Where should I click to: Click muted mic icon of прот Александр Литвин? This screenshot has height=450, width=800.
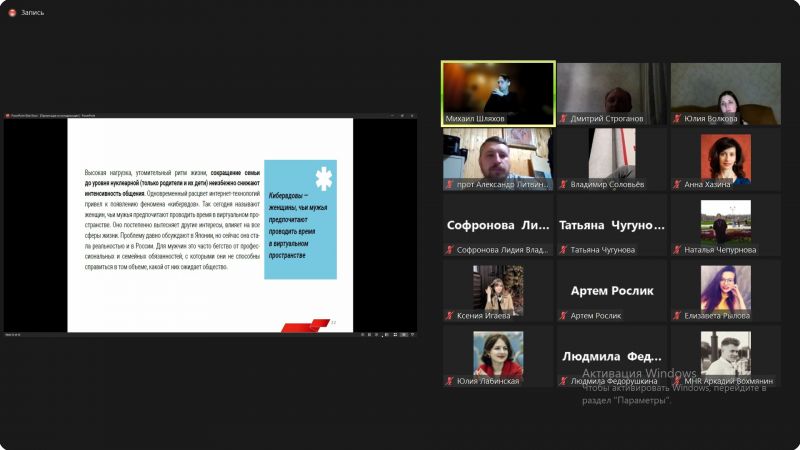point(449,184)
